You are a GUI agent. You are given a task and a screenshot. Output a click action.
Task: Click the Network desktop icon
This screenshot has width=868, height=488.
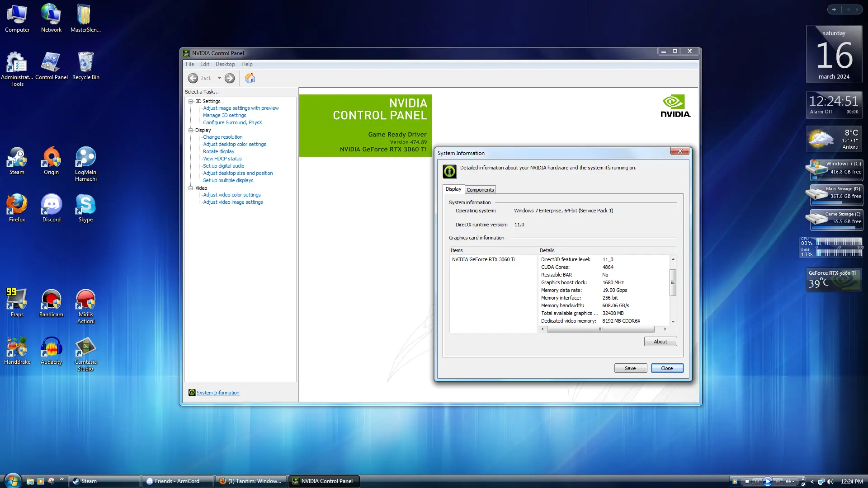(51, 19)
